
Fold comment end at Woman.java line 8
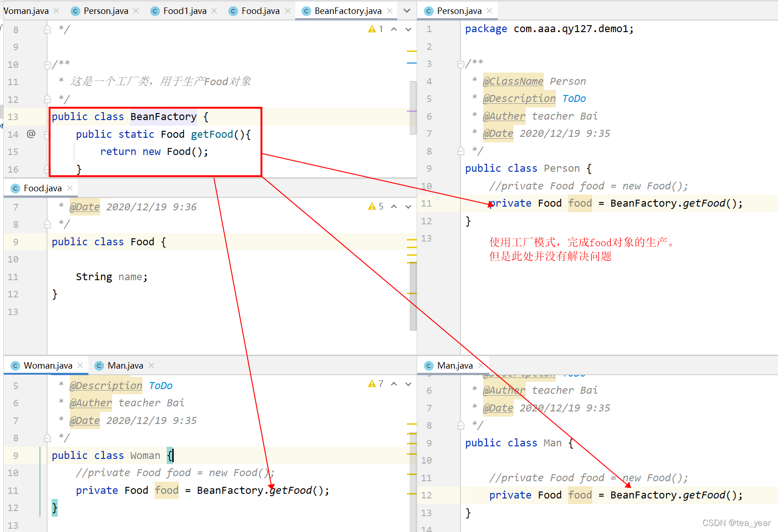(47, 438)
